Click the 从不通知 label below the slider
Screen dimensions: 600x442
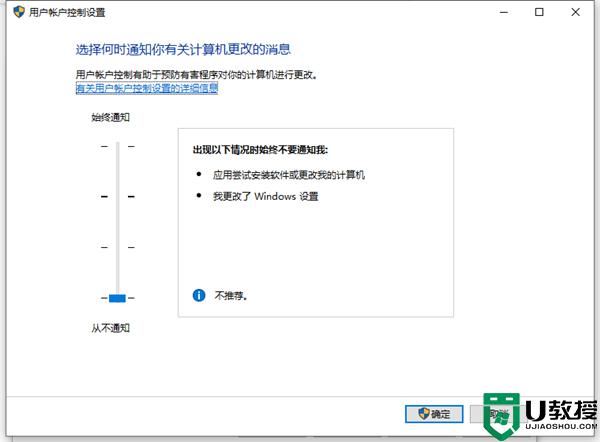[110, 328]
